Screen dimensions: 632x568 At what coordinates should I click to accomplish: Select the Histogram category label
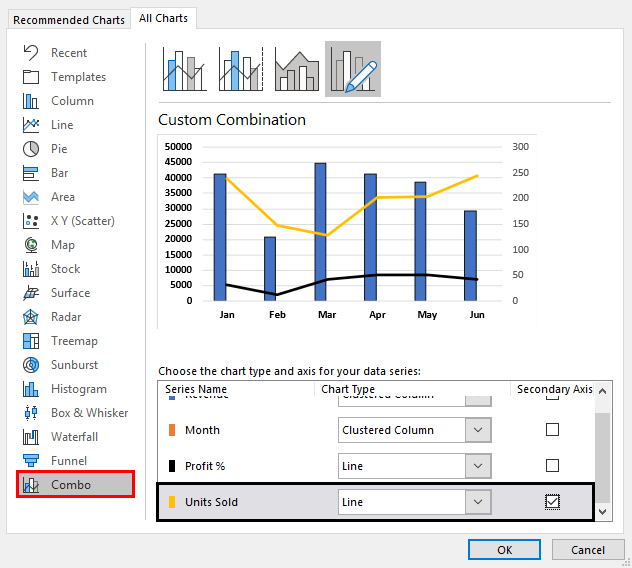pos(79,389)
